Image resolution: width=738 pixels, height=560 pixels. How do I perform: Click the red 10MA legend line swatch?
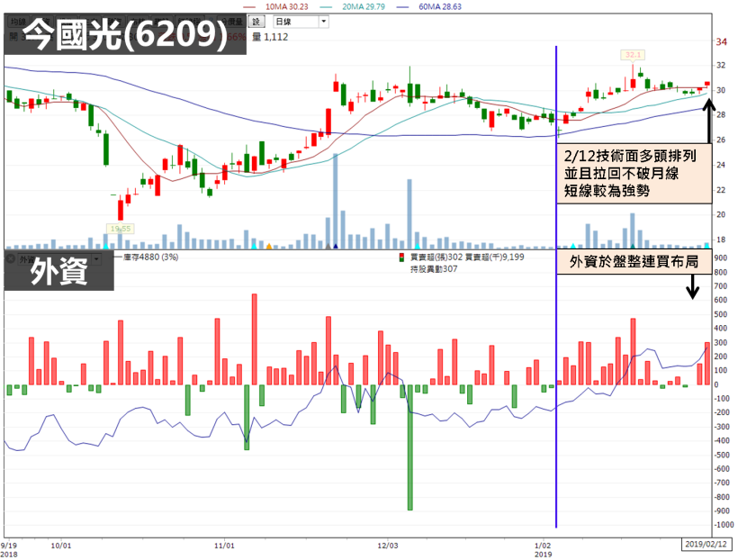pos(249,7)
